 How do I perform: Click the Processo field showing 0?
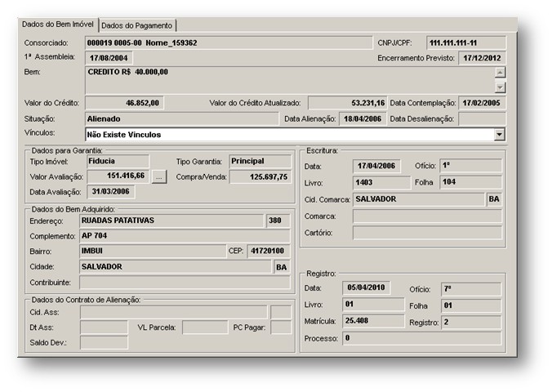point(421,338)
